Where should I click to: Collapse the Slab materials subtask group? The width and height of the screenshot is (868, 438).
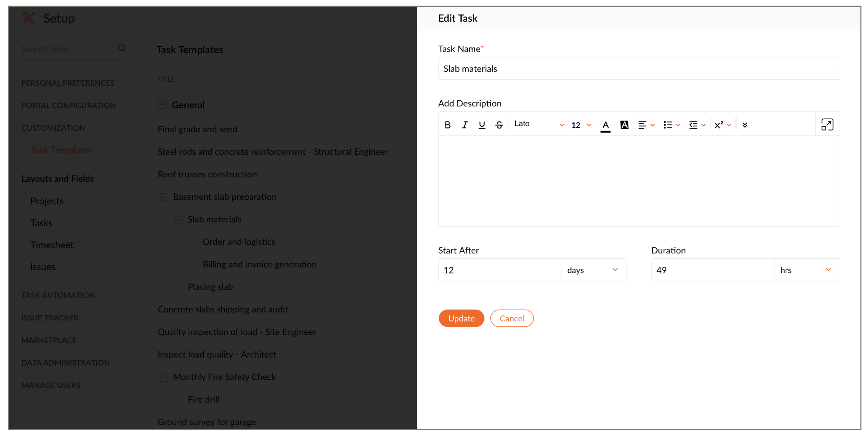point(179,220)
